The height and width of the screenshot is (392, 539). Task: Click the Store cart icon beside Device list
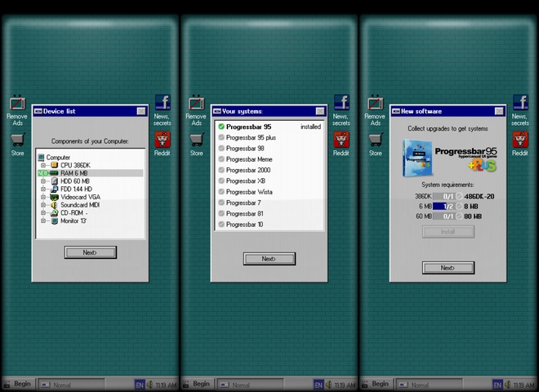coord(17,140)
